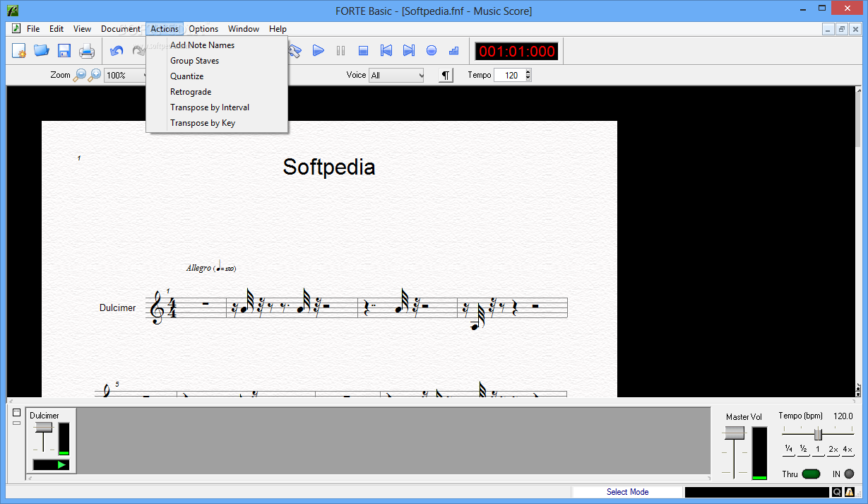Choose Add Note Names
868x504 pixels.
tap(217, 45)
